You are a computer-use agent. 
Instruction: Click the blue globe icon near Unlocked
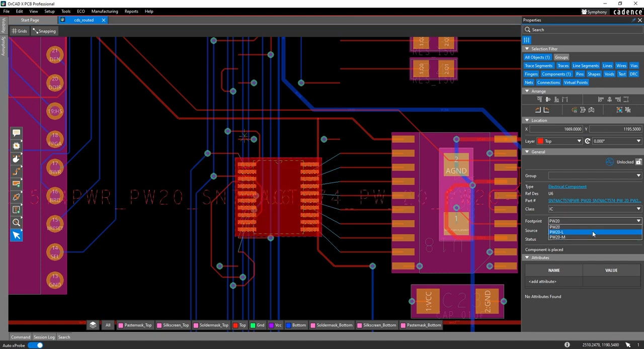click(610, 162)
